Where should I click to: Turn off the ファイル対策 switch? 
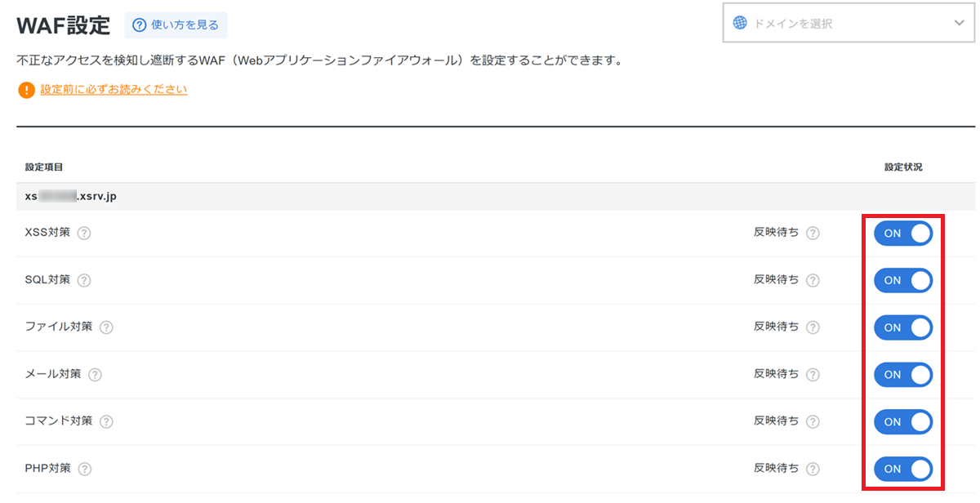click(x=902, y=327)
